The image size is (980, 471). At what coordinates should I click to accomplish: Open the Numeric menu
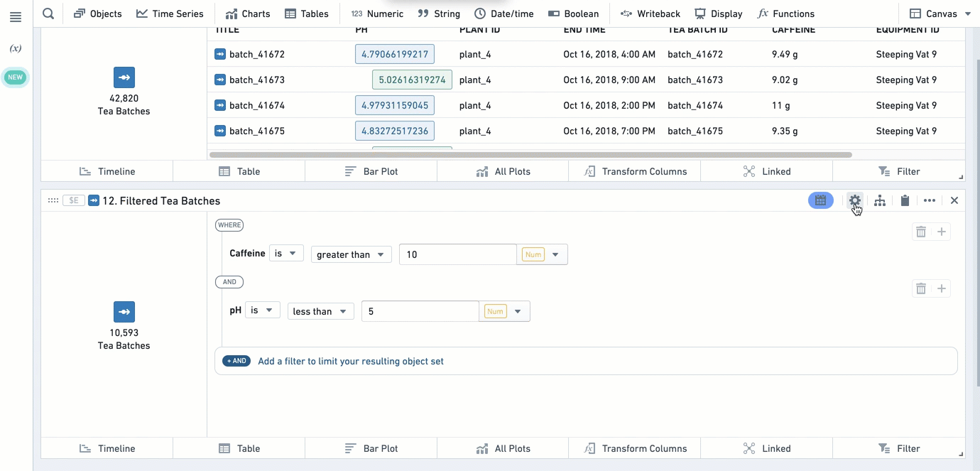pyautogui.click(x=377, y=13)
